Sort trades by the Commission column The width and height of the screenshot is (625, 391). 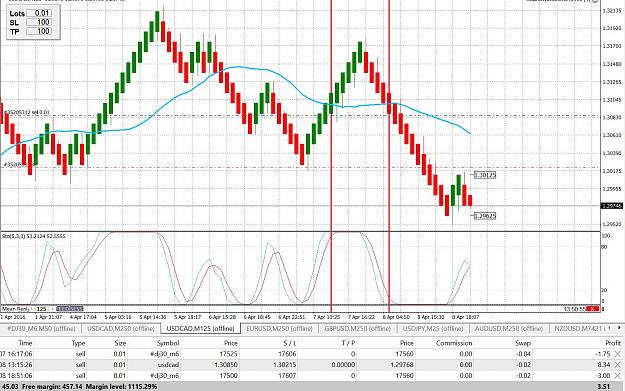(454, 343)
